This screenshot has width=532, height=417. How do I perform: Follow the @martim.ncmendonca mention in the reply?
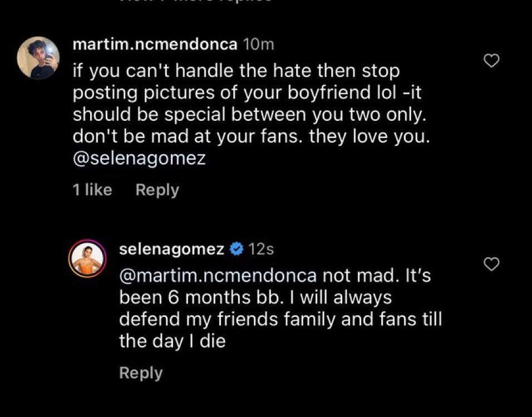click(218, 276)
